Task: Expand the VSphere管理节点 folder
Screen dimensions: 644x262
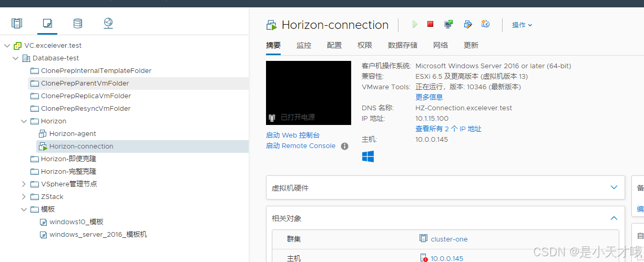Action: (x=24, y=184)
